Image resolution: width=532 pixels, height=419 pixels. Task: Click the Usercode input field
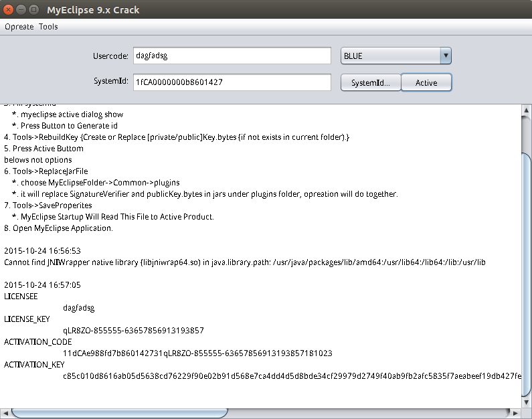point(232,56)
